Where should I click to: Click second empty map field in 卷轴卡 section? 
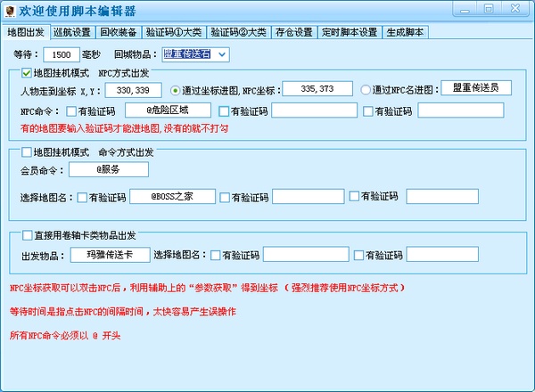coord(442,254)
